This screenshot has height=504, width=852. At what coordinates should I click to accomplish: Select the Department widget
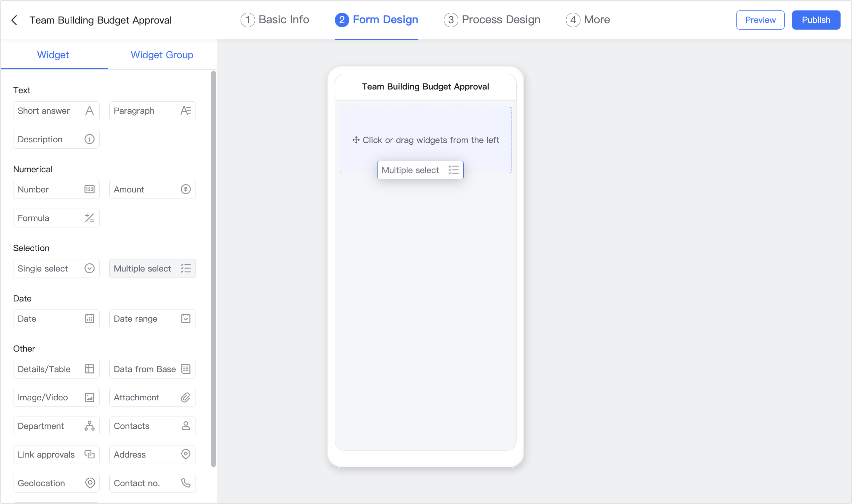click(56, 426)
